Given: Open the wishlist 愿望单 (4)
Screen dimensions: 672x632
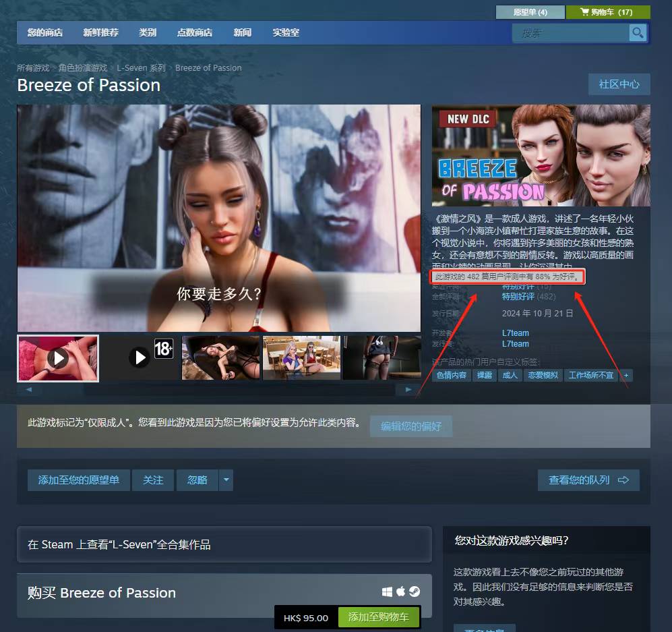Looking at the screenshot, I should [x=530, y=12].
